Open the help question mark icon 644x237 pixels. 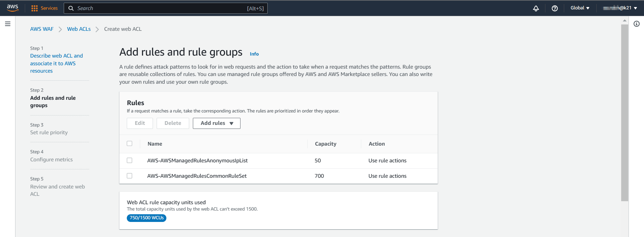point(554,8)
